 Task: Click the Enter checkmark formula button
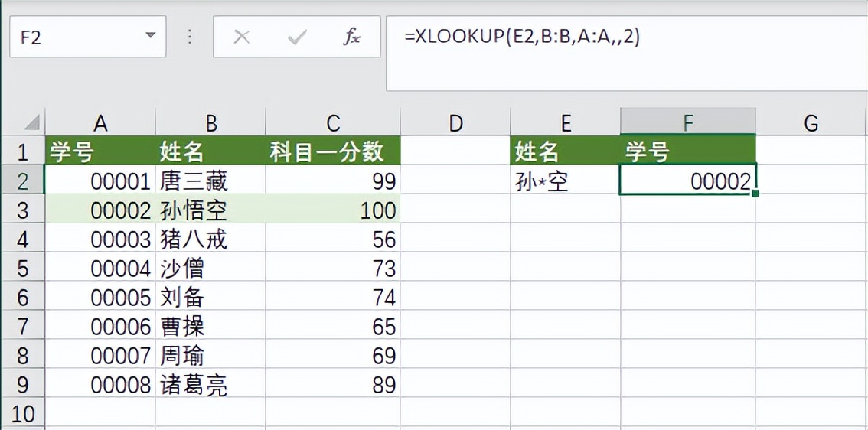297,37
